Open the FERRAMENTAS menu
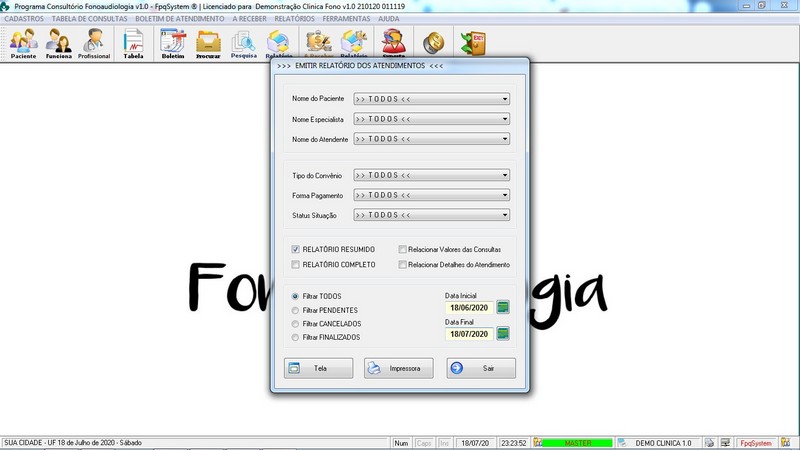Viewport: 800px width, 450px height. 346,18
